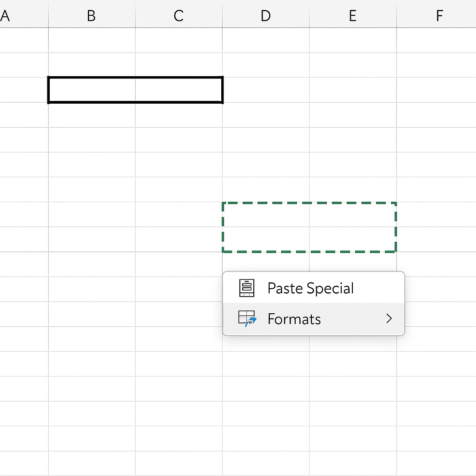The image size is (476, 476).
Task: Click the right cell of the black-bordered selection
Action: (179, 90)
